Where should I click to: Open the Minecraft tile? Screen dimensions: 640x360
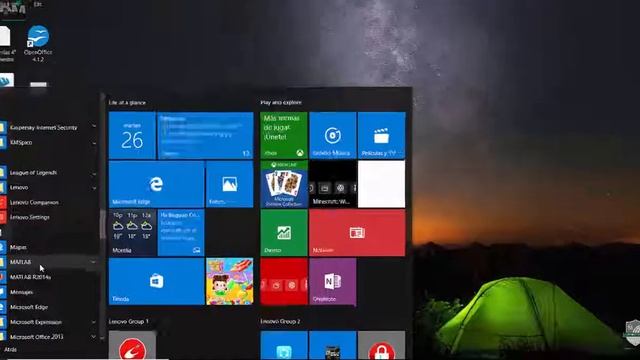[333, 184]
